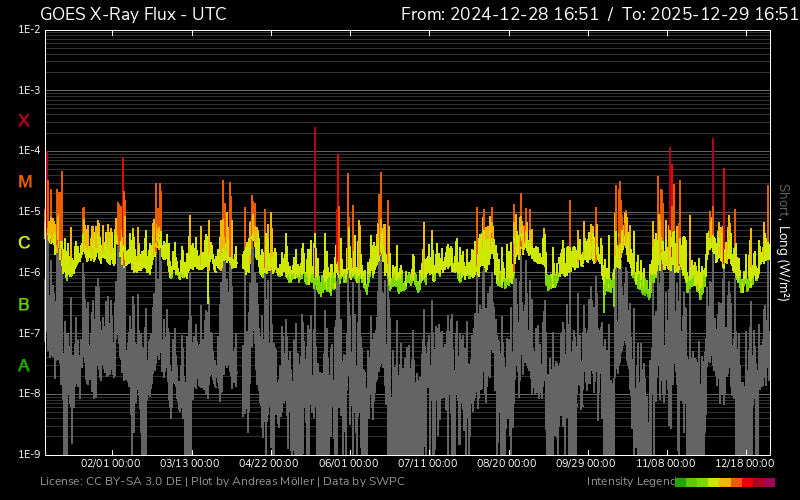Click the 12/18 00:00 time axis label
The width and height of the screenshot is (800, 500).
(744, 464)
